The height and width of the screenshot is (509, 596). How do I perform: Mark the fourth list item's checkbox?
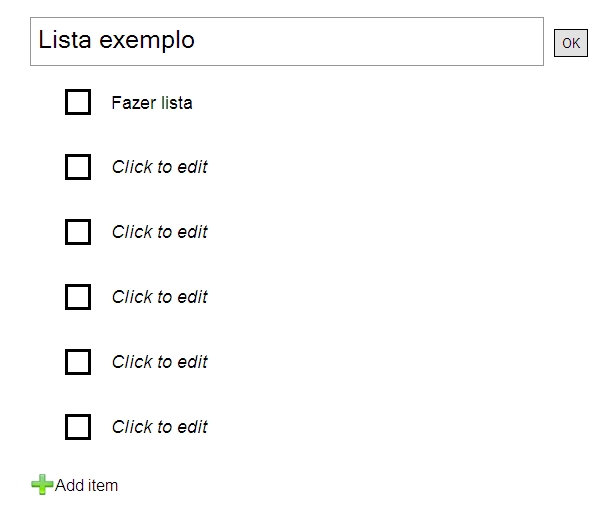tap(78, 297)
